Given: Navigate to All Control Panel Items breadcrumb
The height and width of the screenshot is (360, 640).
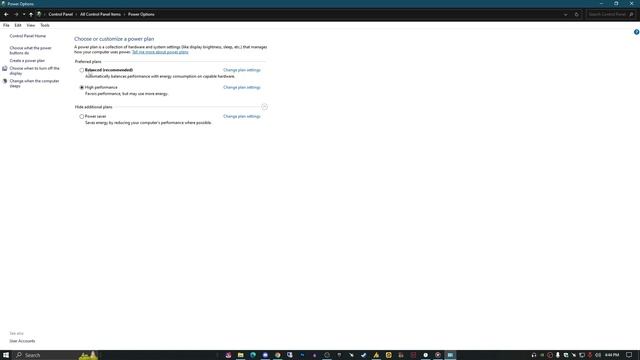Looking at the screenshot, I should 100,14.
